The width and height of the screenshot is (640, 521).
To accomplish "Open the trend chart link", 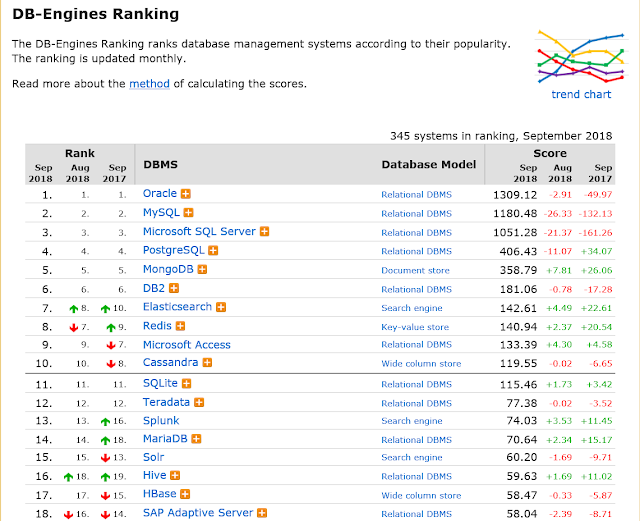I will point(581,94).
